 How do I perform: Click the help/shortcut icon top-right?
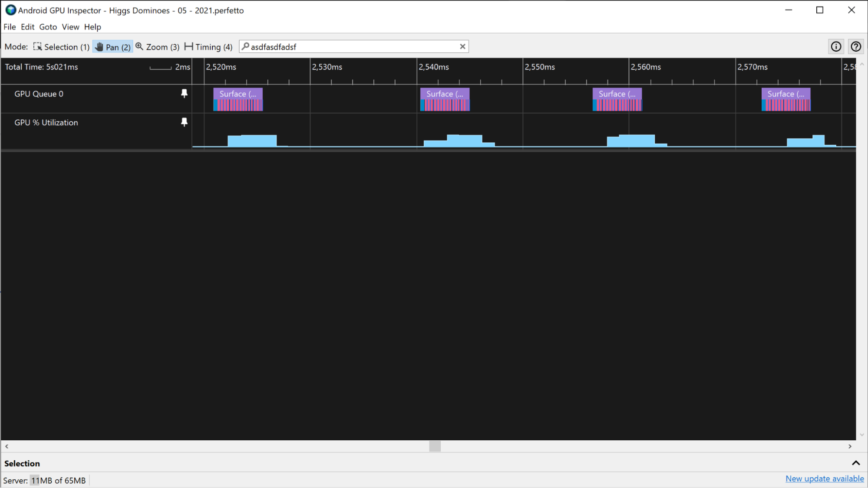tap(856, 46)
